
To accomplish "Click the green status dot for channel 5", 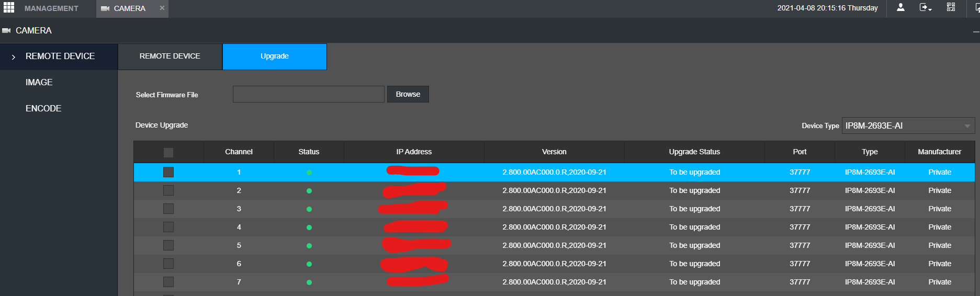I will (x=309, y=246).
